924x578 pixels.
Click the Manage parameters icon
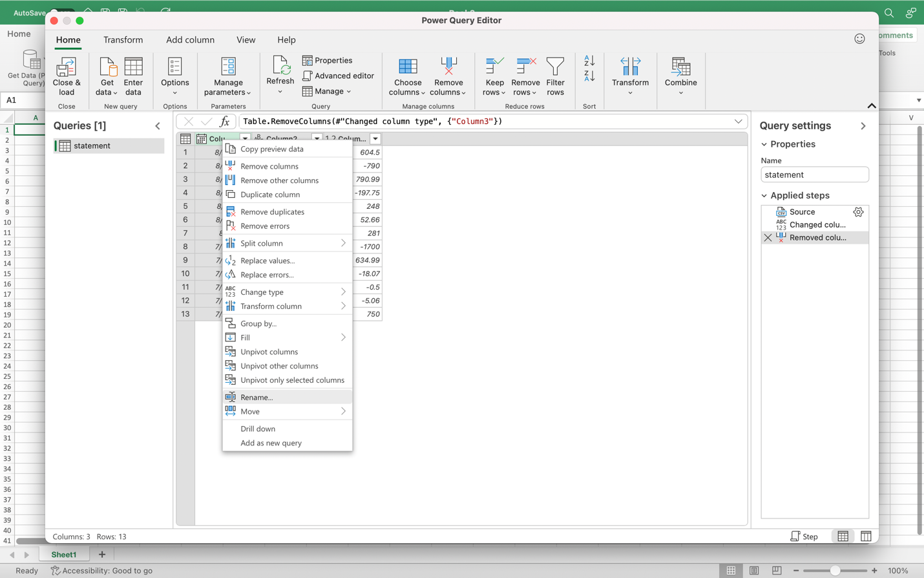pyautogui.click(x=228, y=67)
